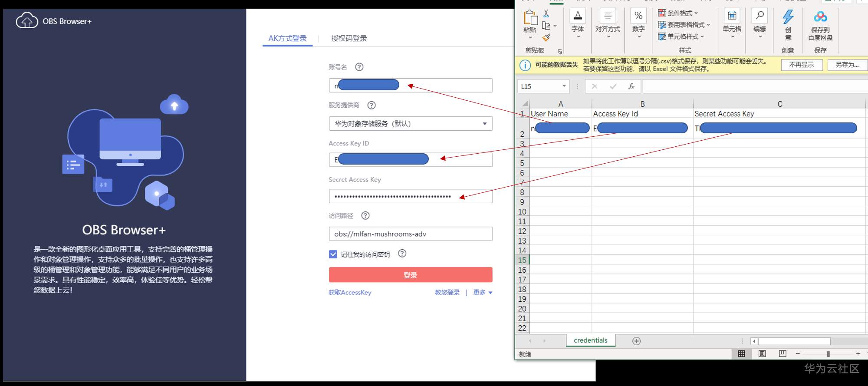Open the 获取AccessKey link

point(350,293)
